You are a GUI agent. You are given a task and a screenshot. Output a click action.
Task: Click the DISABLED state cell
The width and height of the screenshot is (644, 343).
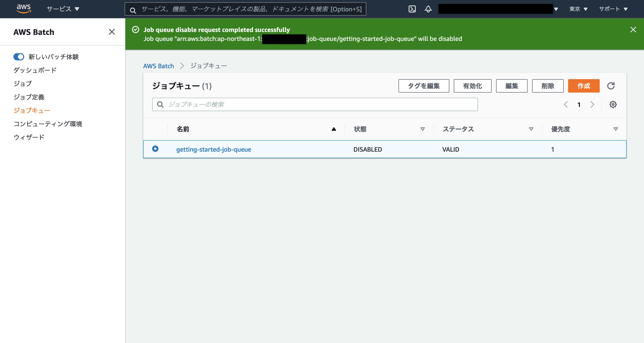368,149
